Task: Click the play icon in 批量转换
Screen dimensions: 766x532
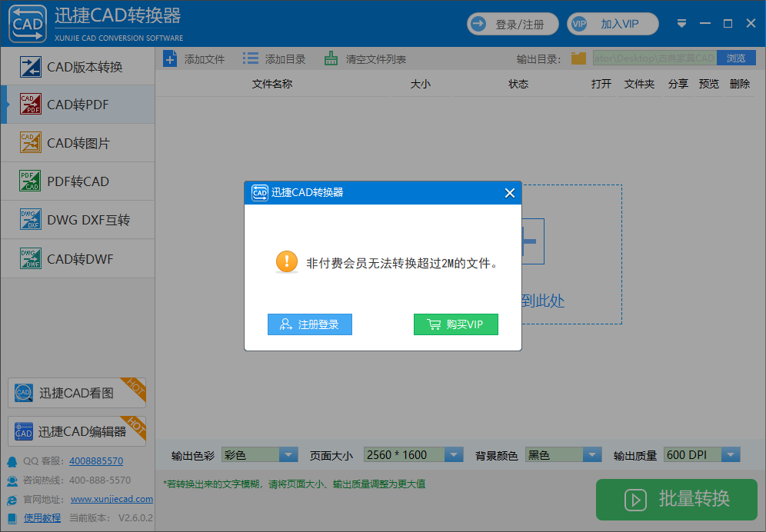Action: (635, 500)
